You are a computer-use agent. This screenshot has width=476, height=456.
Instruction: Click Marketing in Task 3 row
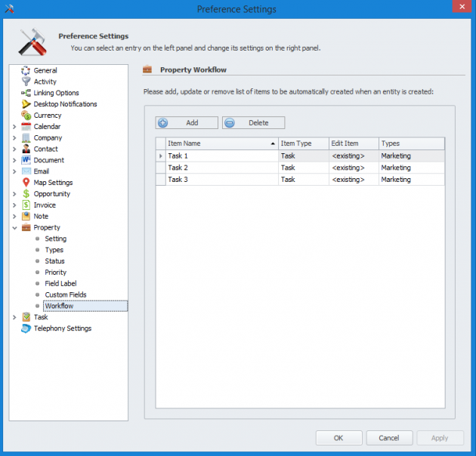(x=396, y=180)
